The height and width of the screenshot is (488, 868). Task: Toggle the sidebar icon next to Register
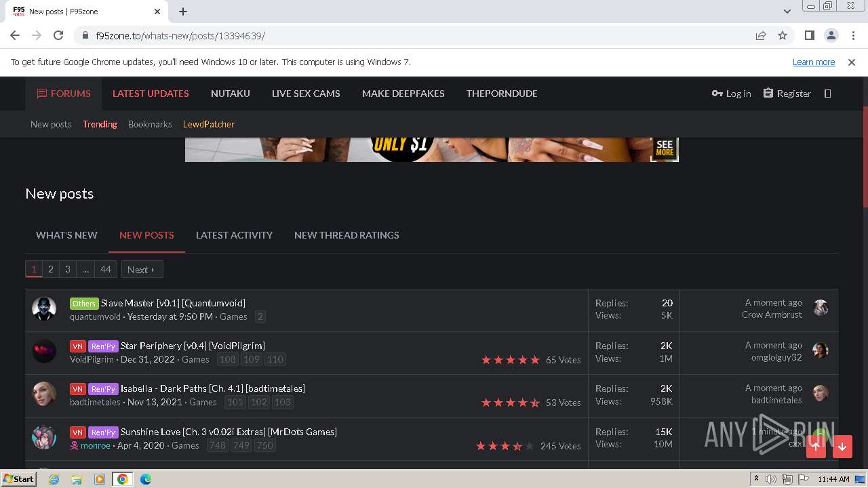(x=827, y=94)
